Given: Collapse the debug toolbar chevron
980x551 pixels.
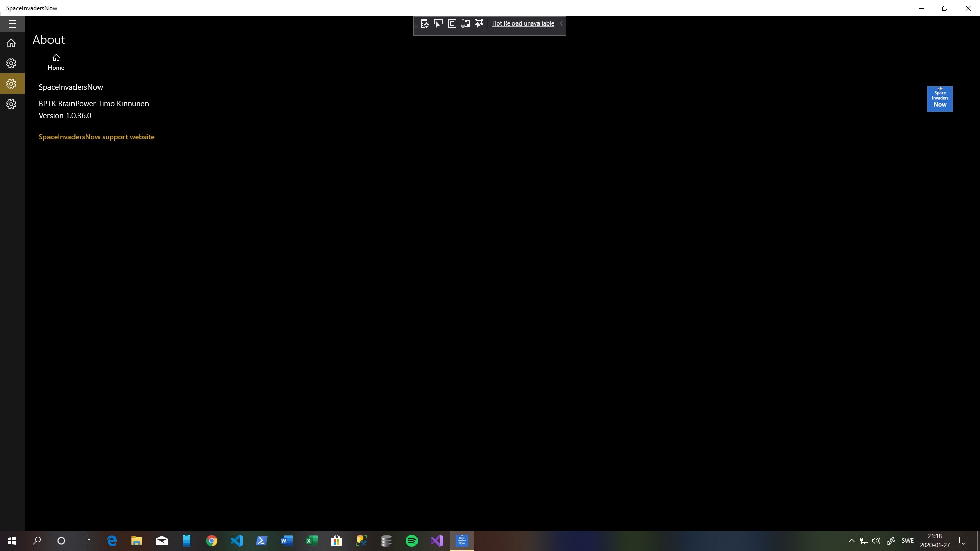Looking at the screenshot, I should 561,23.
